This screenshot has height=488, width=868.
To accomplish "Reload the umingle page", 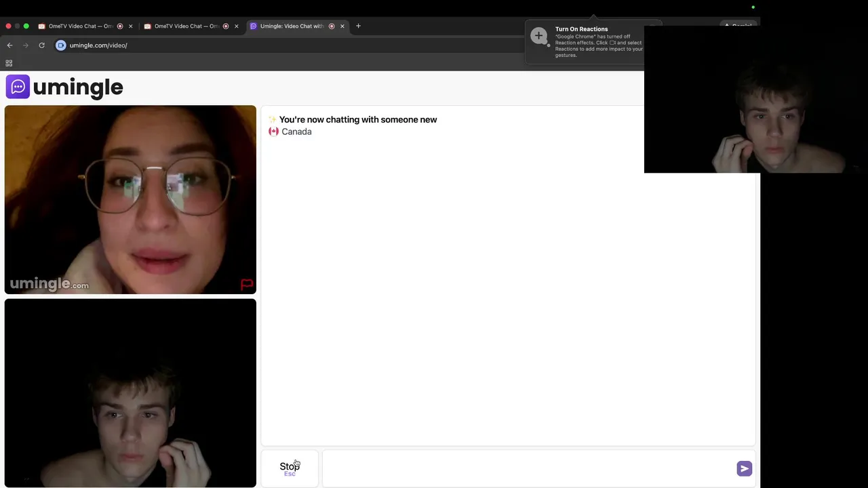I will pos(41,45).
